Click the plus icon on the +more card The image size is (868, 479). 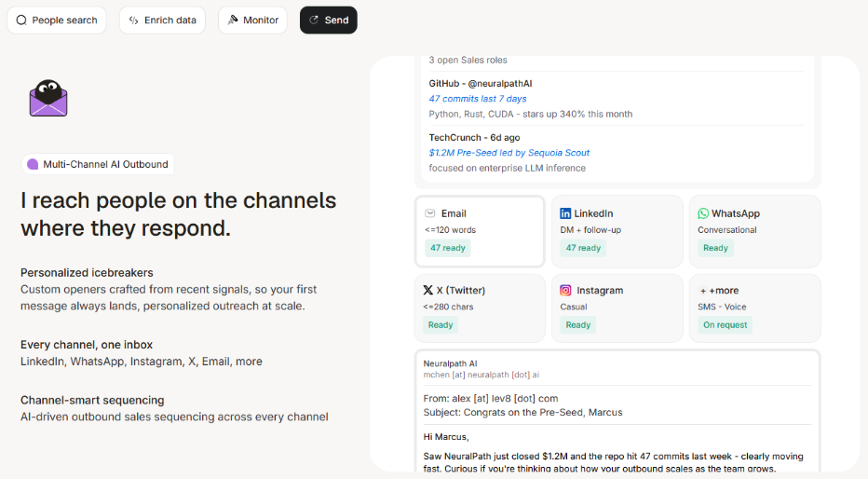tap(703, 291)
